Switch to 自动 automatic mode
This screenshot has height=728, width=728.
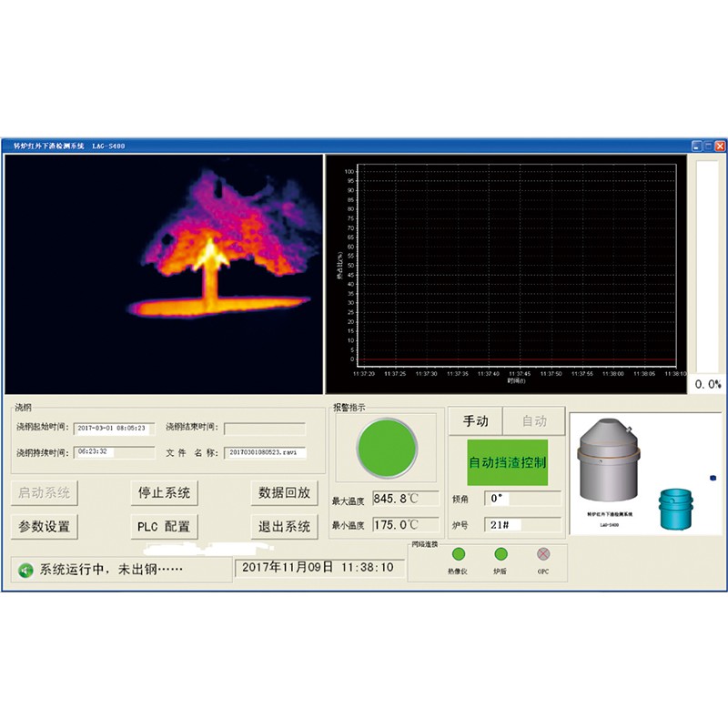point(534,421)
